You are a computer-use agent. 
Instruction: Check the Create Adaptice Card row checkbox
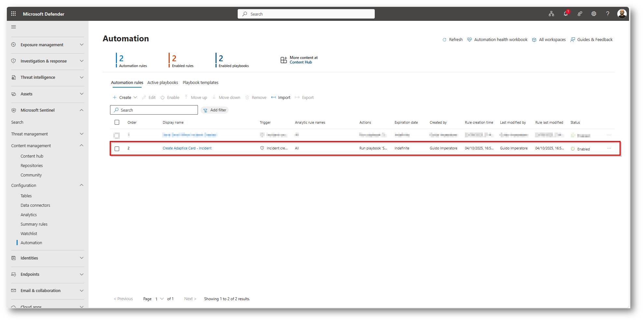117,149
